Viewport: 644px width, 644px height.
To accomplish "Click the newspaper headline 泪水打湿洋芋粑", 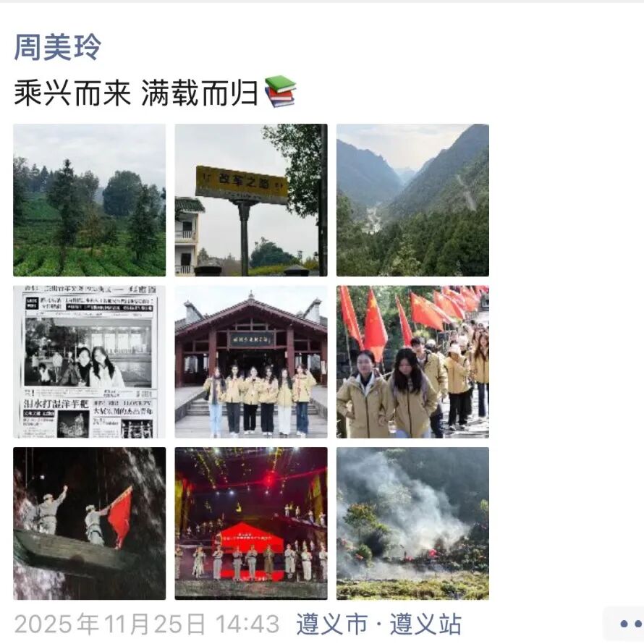I will tap(56, 403).
